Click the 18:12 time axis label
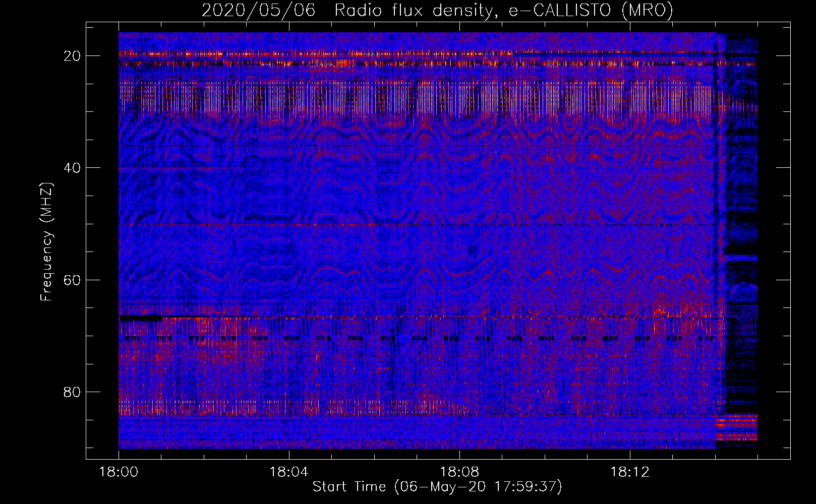The image size is (816, 504). click(629, 472)
